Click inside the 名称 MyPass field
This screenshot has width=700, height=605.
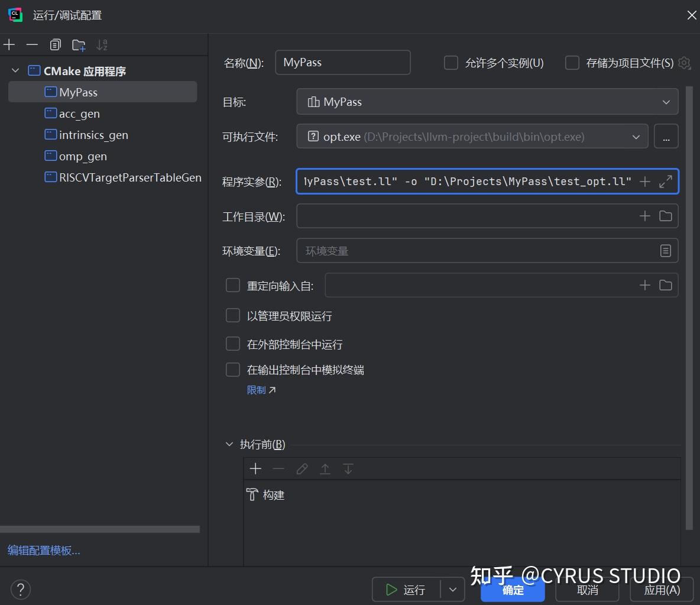[x=343, y=62]
